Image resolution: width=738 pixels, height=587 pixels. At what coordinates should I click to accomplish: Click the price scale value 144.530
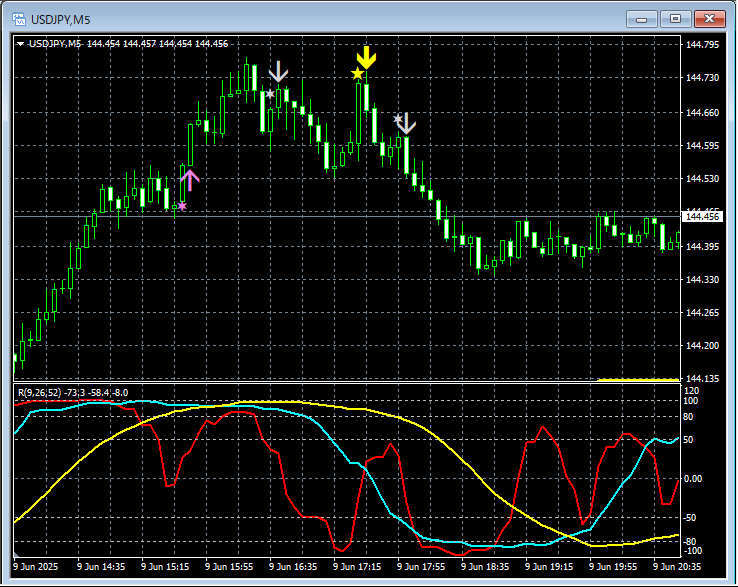coord(702,178)
